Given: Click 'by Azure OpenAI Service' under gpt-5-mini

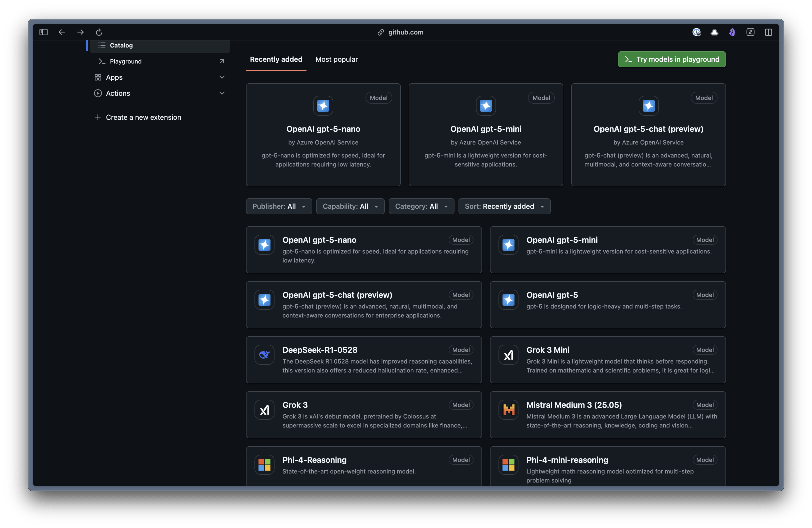Looking at the screenshot, I should pos(486,142).
